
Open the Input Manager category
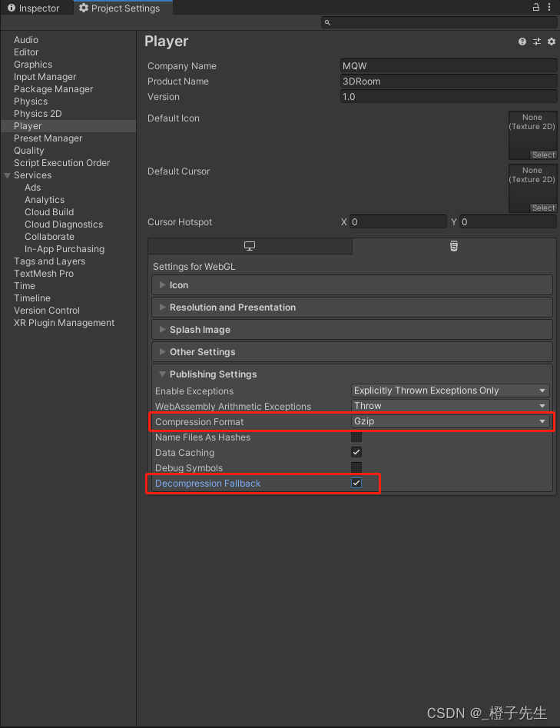coord(45,77)
